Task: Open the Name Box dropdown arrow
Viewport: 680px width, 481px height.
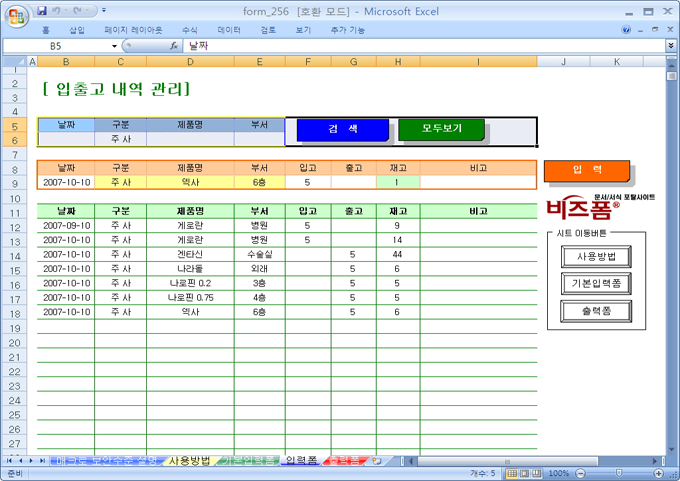Action: [114, 46]
